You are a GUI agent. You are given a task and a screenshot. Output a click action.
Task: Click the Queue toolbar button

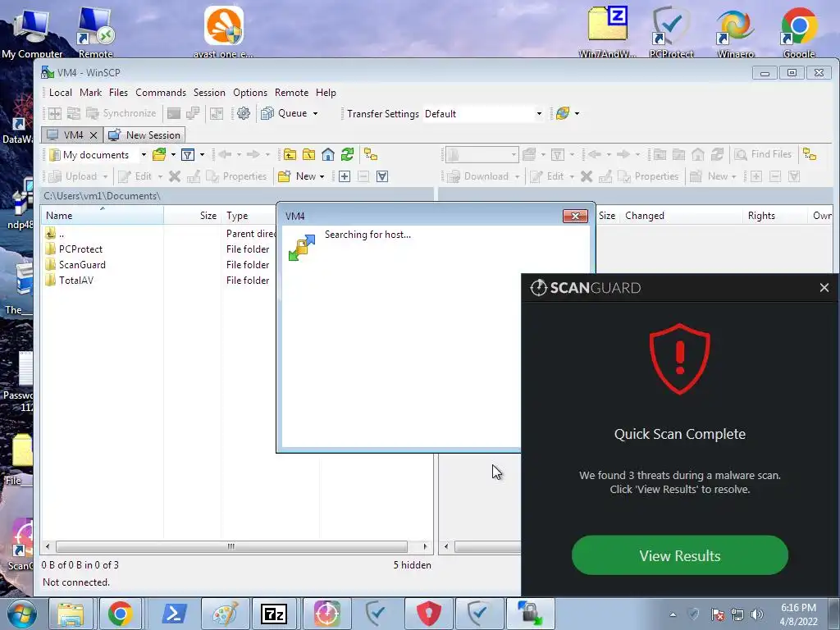[285, 113]
